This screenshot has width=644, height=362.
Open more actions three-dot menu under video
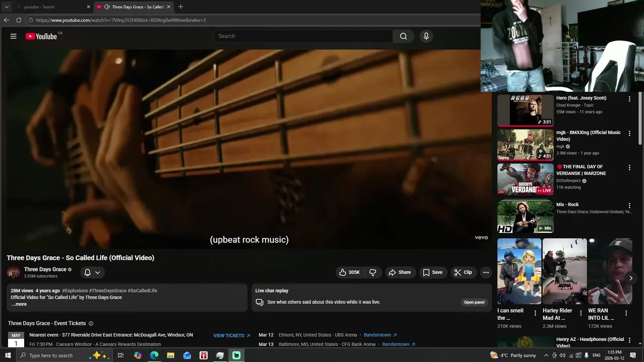486,273
